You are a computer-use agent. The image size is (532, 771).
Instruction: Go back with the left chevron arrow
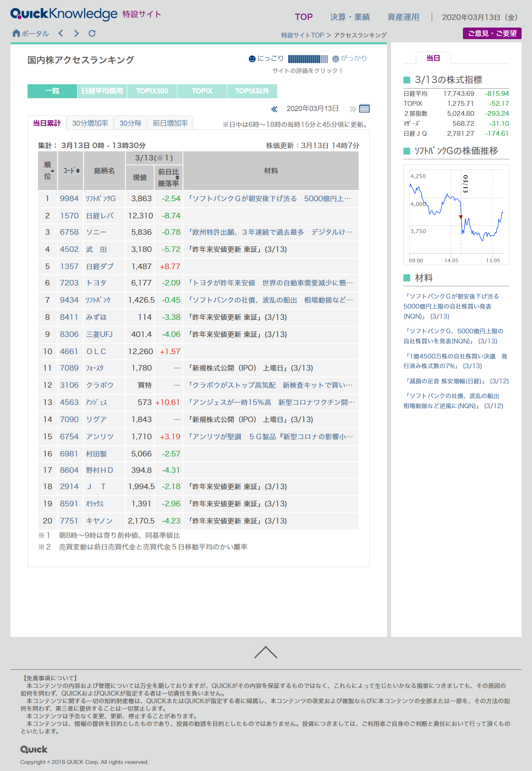(61, 33)
